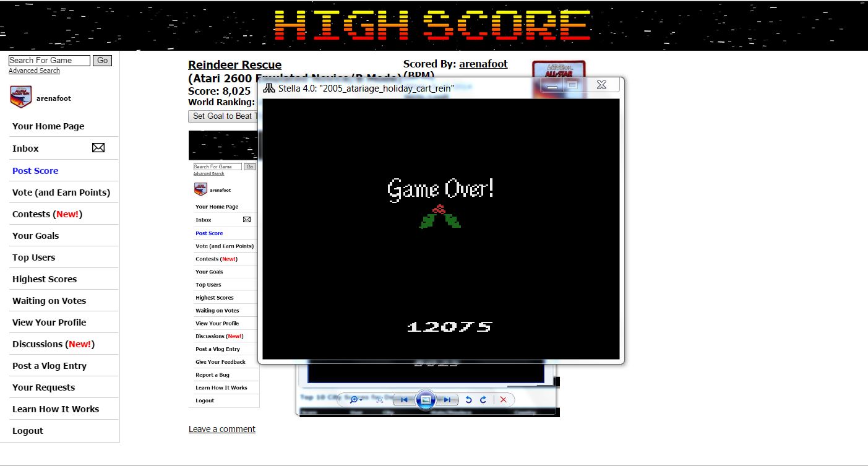Open the Post Score sidebar menu item
The image size is (868, 476).
pyautogui.click(x=35, y=171)
